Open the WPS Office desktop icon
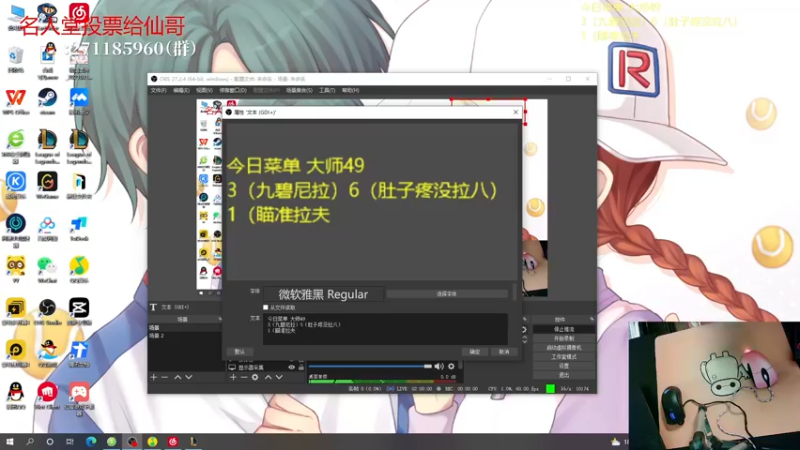800x450 pixels. [16, 101]
